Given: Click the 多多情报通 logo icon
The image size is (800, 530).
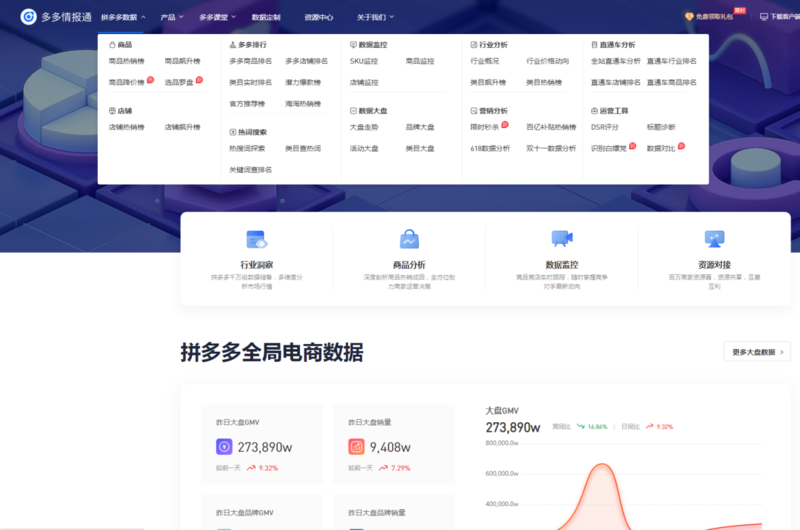Looking at the screenshot, I should [x=29, y=17].
